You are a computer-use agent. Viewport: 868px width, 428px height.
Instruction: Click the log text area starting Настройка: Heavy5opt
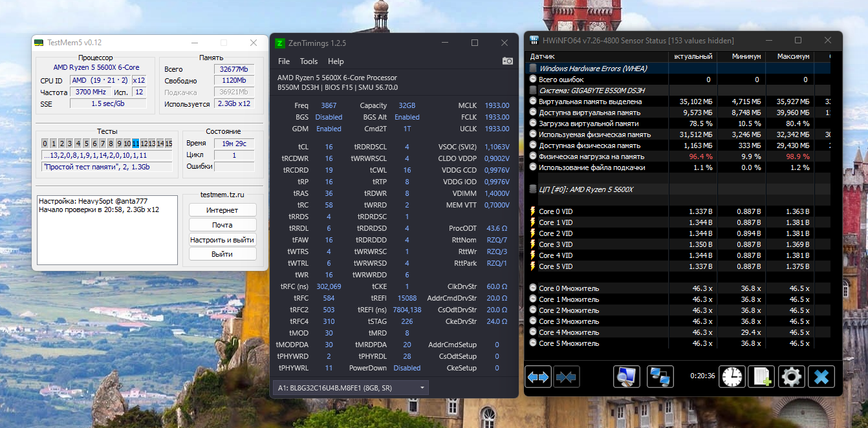[x=107, y=230]
